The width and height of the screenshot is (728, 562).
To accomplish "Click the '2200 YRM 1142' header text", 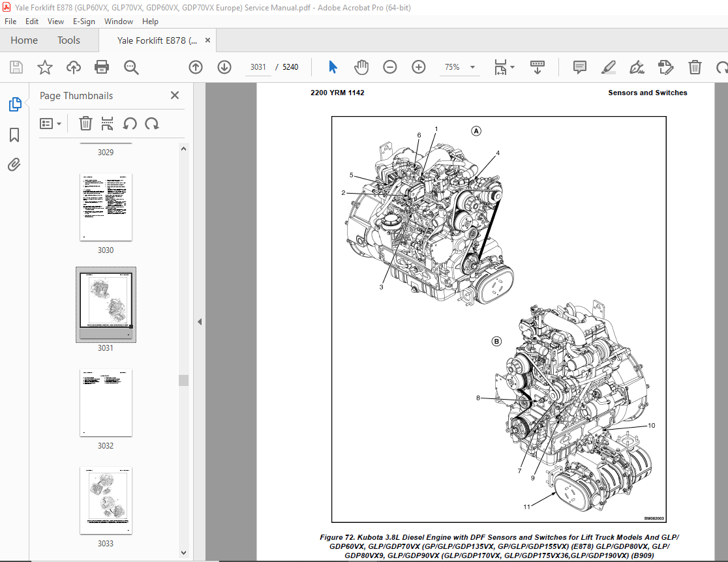I will tap(337, 93).
